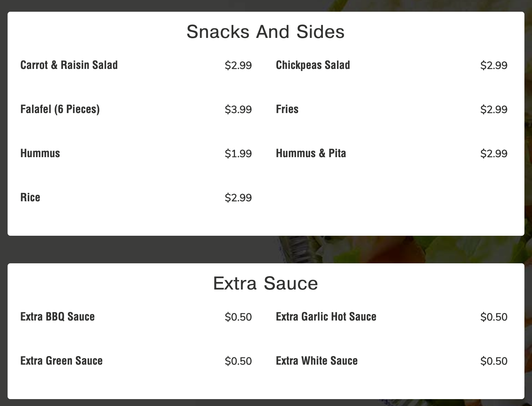Click the $1.99 Hummus price
This screenshot has height=406, width=532.
[x=238, y=154]
